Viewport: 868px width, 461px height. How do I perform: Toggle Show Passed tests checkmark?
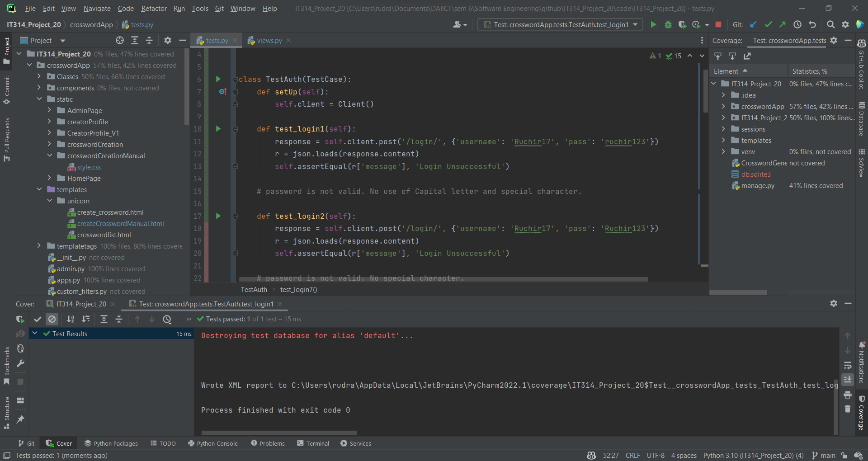pos(38,319)
